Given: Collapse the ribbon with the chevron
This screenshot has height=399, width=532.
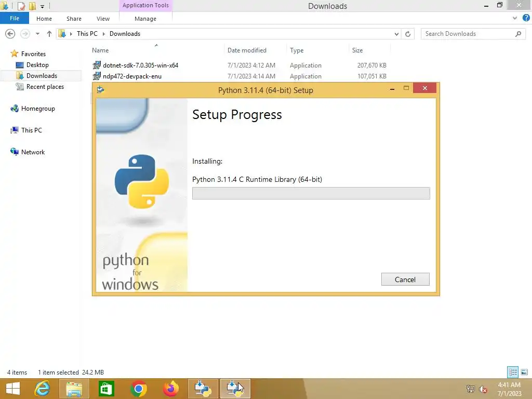Looking at the screenshot, I should point(515,18).
